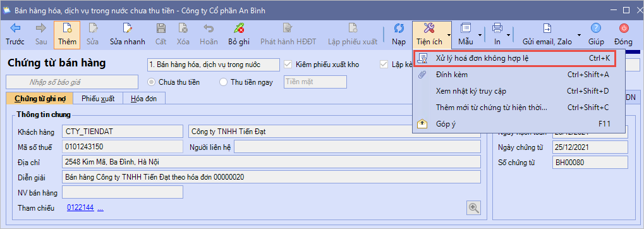Open the sale type combo 1. Bán hàng hóa
This screenshot has height=229, width=644.
[x=213, y=65]
